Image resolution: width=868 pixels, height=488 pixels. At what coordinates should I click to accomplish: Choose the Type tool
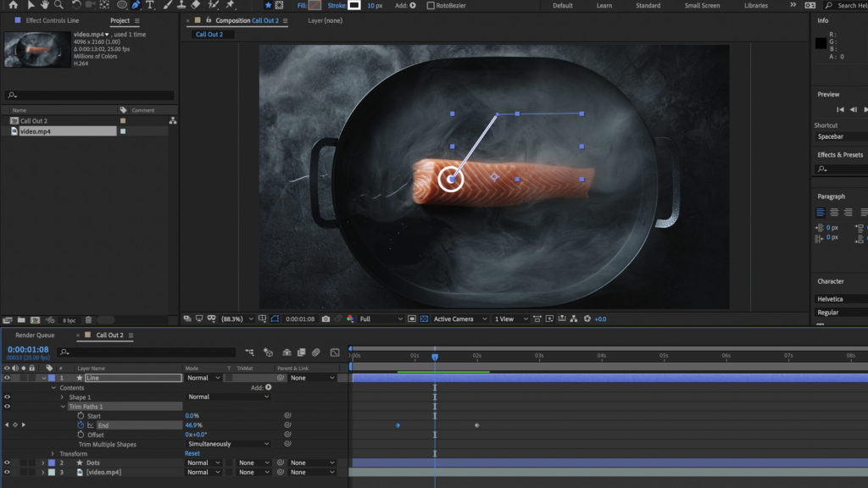tap(151, 5)
